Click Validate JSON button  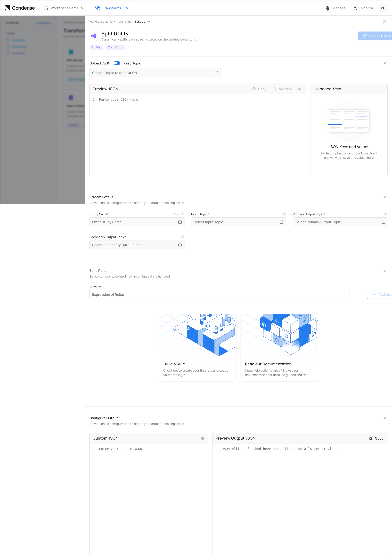coord(288,89)
